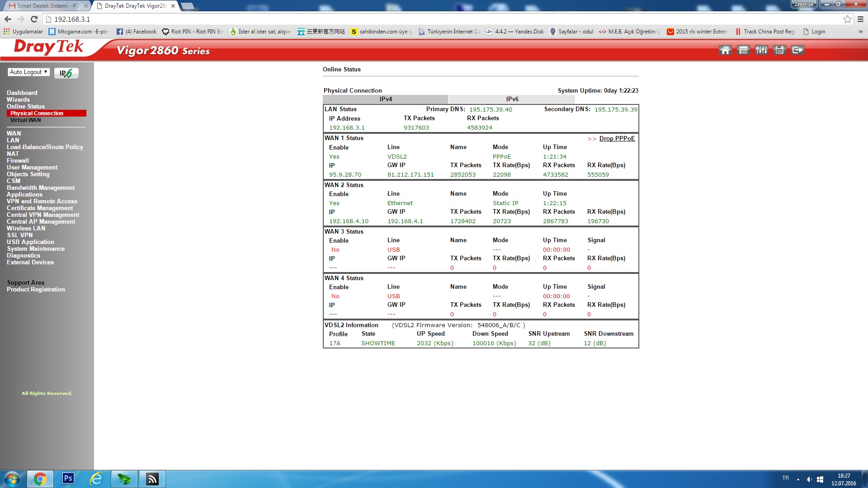The width and height of the screenshot is (868, 488).
Task: Click the floppy disk save icon
Action: pos(779,50)
